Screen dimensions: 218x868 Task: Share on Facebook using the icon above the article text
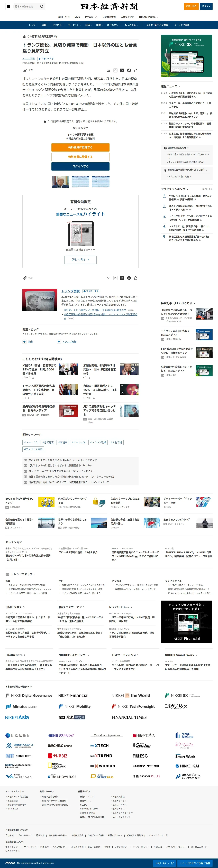[x=129, y=70]
